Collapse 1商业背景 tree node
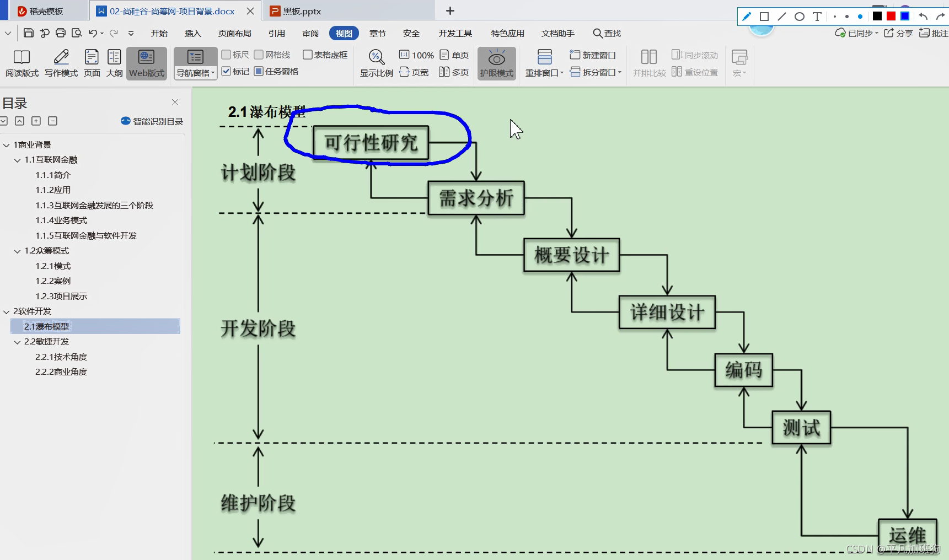Screen dimensions: 949x560 coord(7,145)
